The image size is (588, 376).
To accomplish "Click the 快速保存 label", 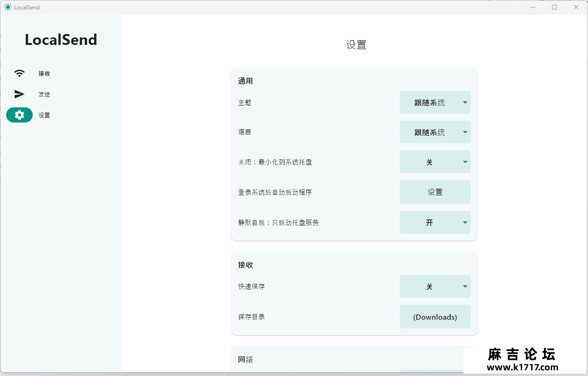I will [251, 287].
